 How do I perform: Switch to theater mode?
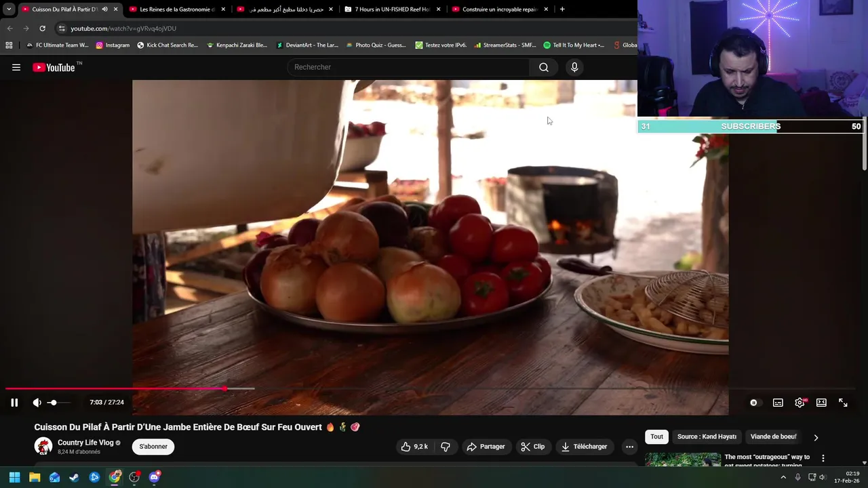[x=821, y=403]
